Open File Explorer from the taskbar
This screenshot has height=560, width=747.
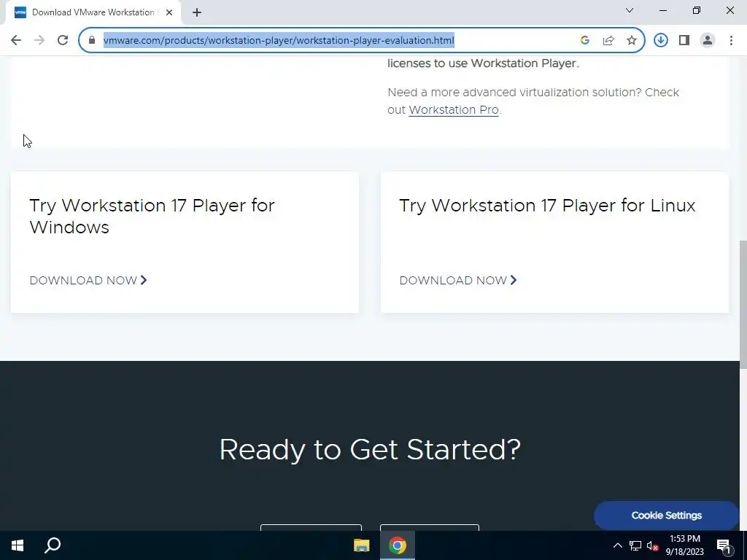(362, 545)
